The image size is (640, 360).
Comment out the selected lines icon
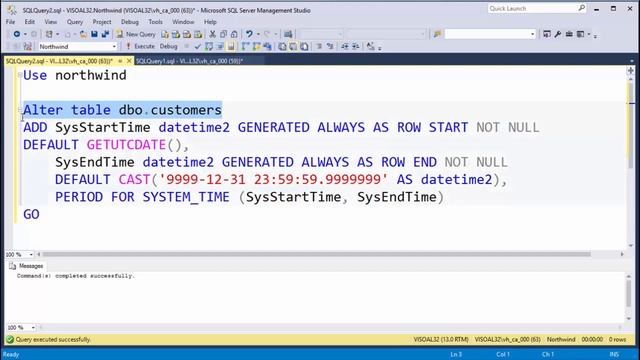[319, 47]
